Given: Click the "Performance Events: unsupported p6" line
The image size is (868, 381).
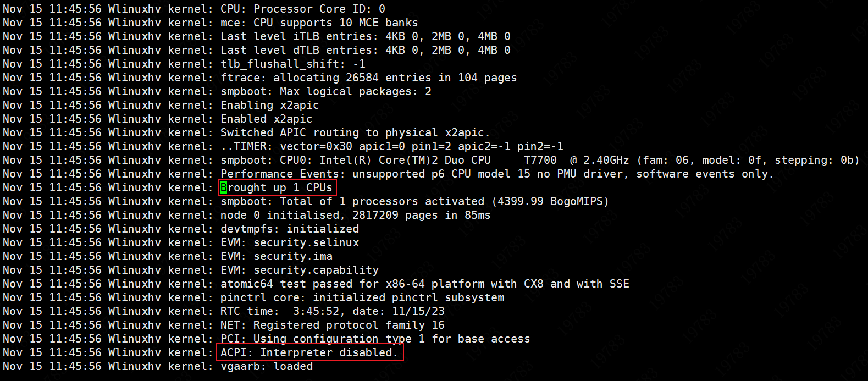Looking at the screenshot, I should coord(497,174).
